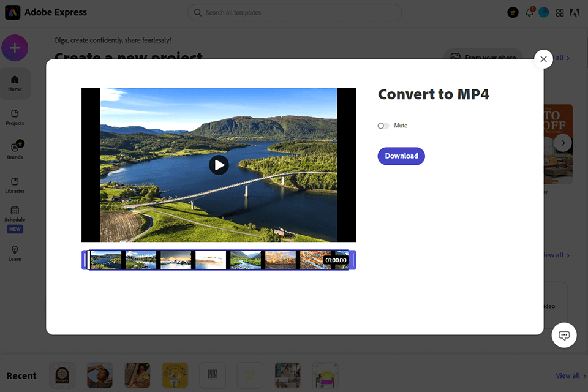This screenshot has width=588, height=392.
Task: Focus the Search all templates field
Action: pos(295,13)
